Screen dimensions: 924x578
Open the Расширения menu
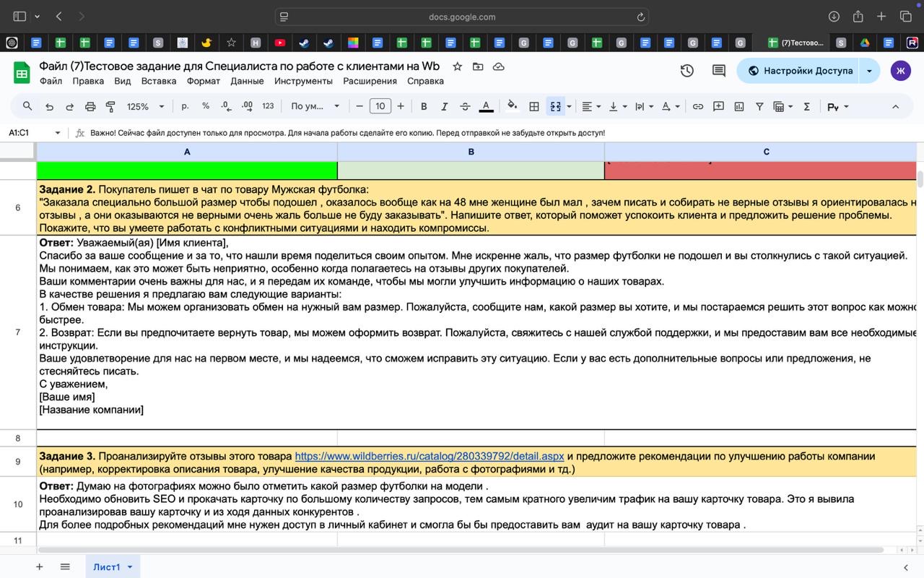click(x=370, y=81)
